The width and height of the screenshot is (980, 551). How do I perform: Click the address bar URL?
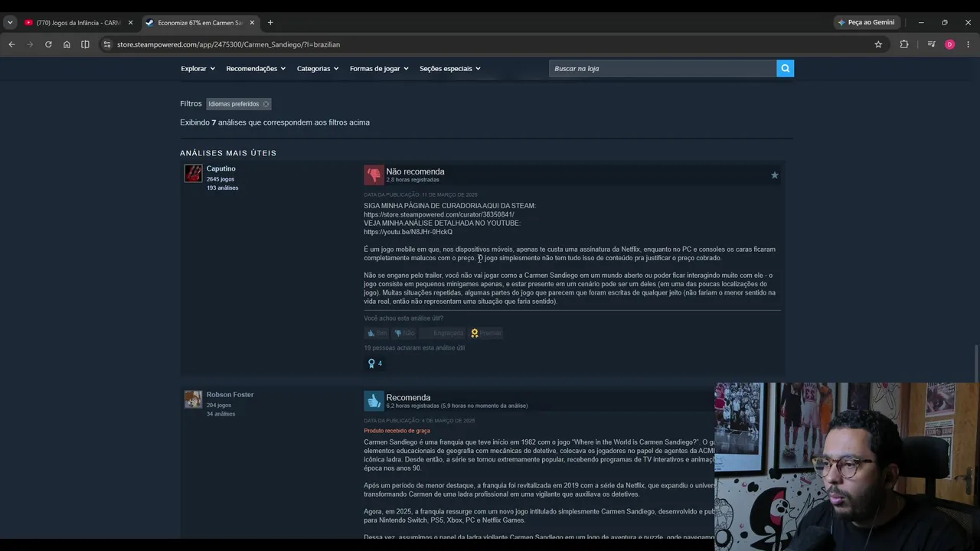pos(228,44)
